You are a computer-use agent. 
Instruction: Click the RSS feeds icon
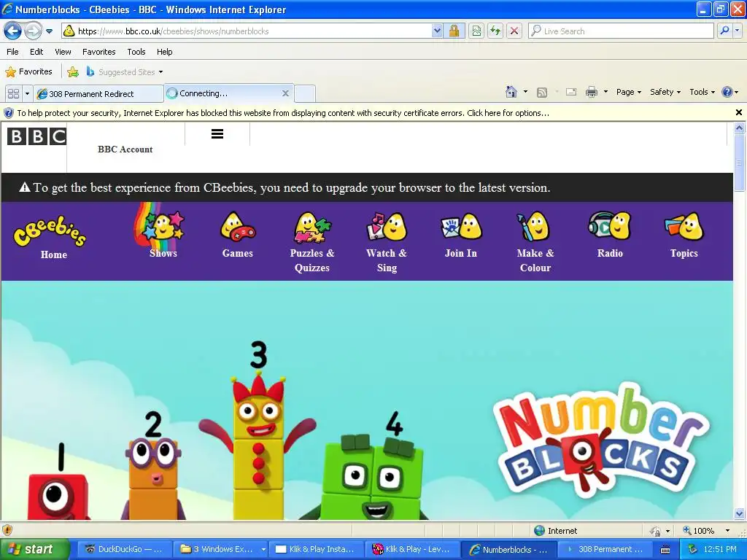542,93
